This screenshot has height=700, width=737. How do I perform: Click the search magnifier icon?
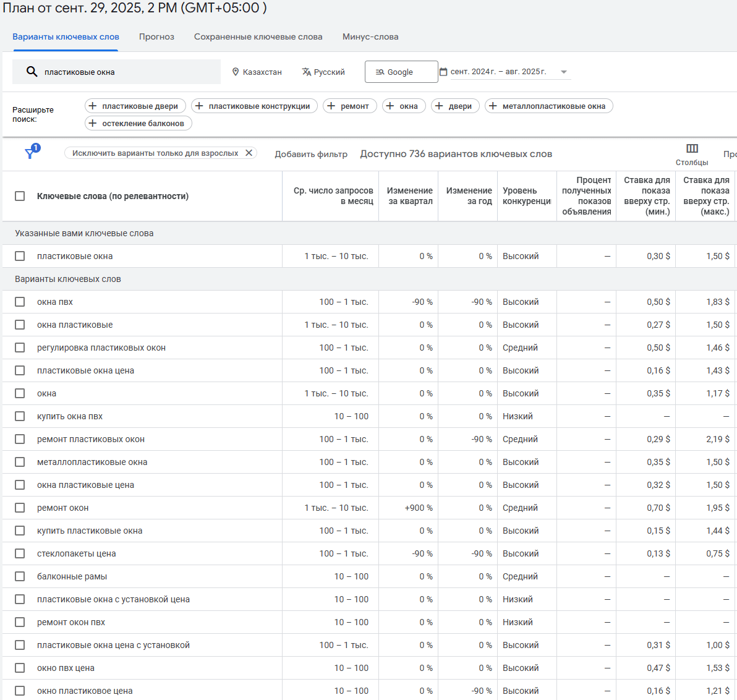(32, 72)
